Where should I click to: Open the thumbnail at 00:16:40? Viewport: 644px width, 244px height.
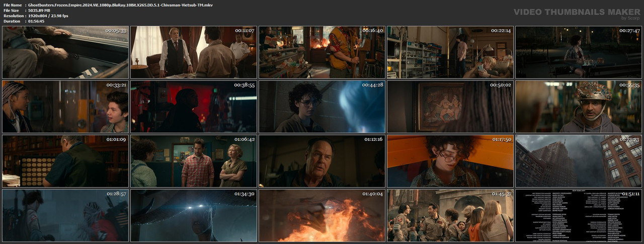coord(322,52)
